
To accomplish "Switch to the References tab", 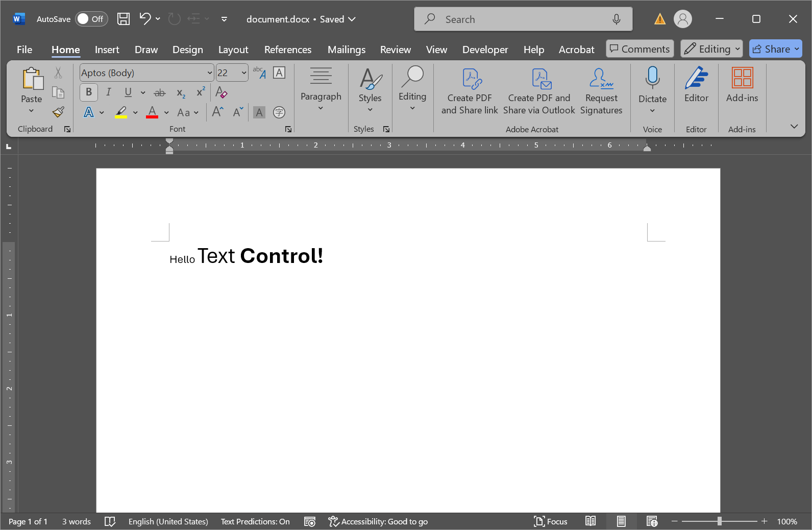I will pos(288,50).
